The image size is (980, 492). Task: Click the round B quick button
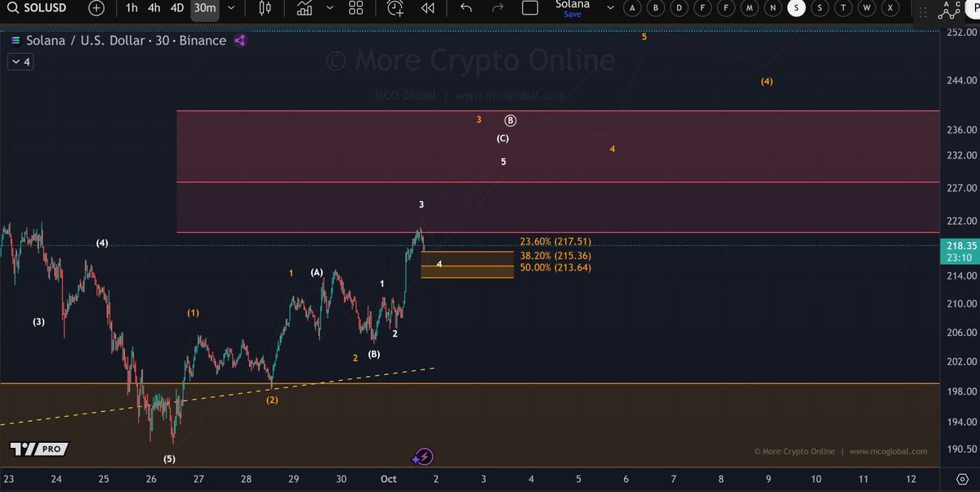coord(656,7)
